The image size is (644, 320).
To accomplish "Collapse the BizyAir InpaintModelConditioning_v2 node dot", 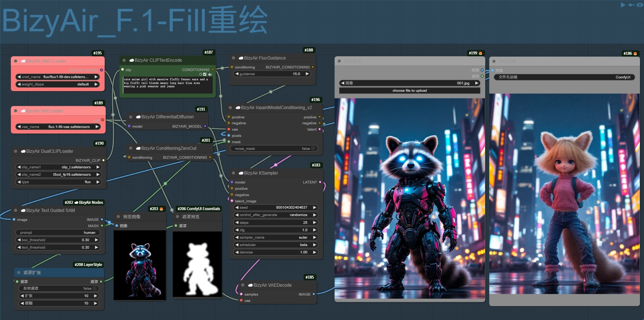I will 230,108.
